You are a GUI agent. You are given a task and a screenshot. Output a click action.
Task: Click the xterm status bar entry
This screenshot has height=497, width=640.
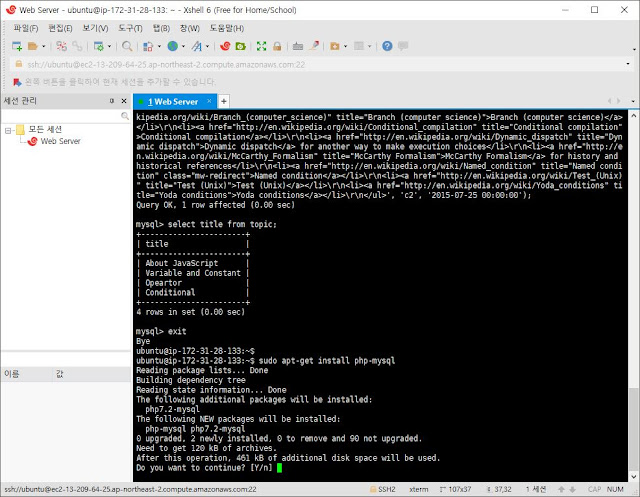(418, 489)
